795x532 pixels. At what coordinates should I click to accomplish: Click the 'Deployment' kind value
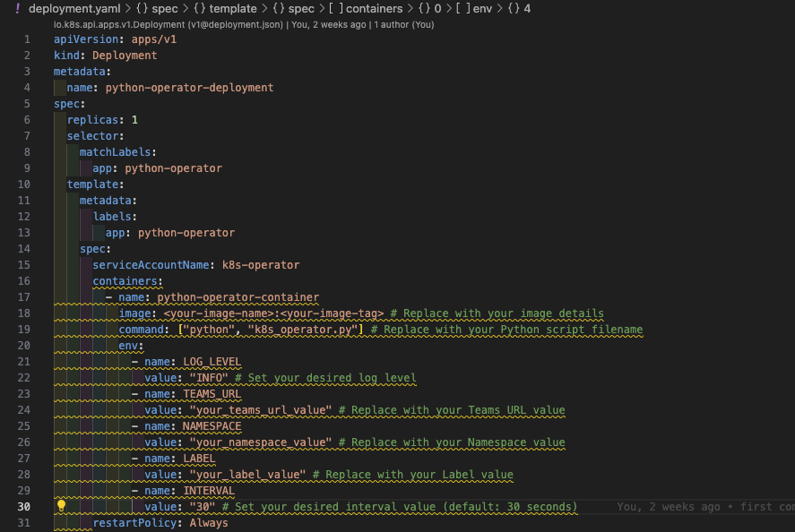125,56
